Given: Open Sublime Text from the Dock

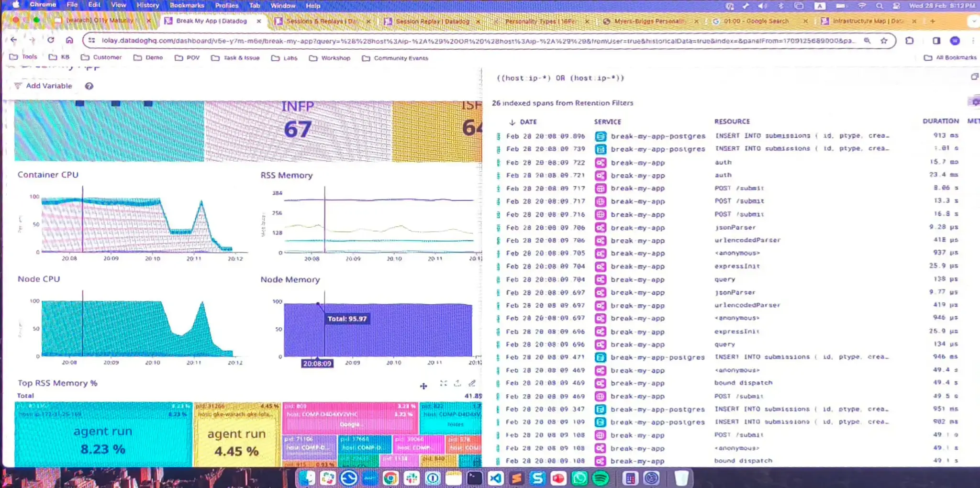Looking at the screenshot, I should [x=517, y=477].
